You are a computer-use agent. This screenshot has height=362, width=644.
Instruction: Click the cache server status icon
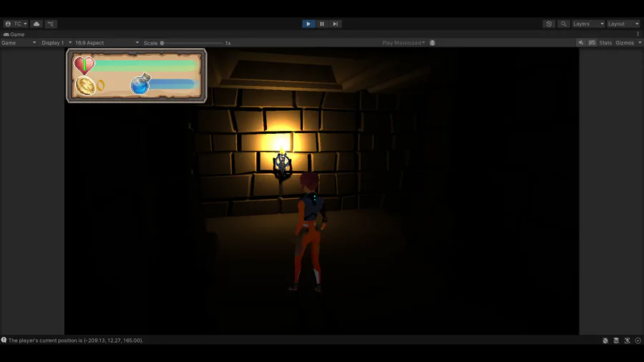pyautogui.click(x=616, y=341)
